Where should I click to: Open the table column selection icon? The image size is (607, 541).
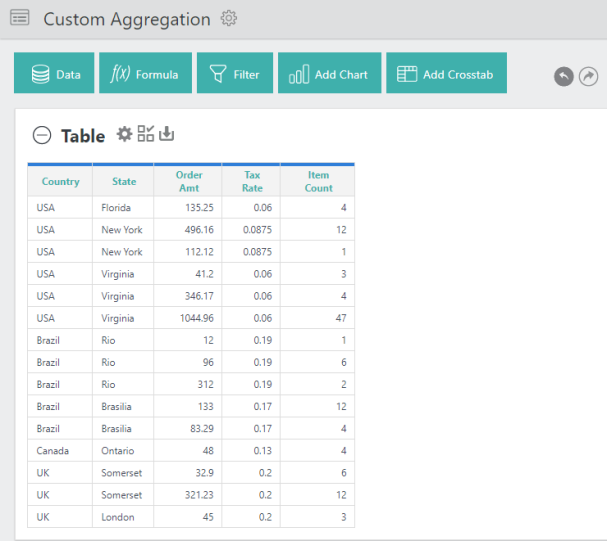(146, 134)
